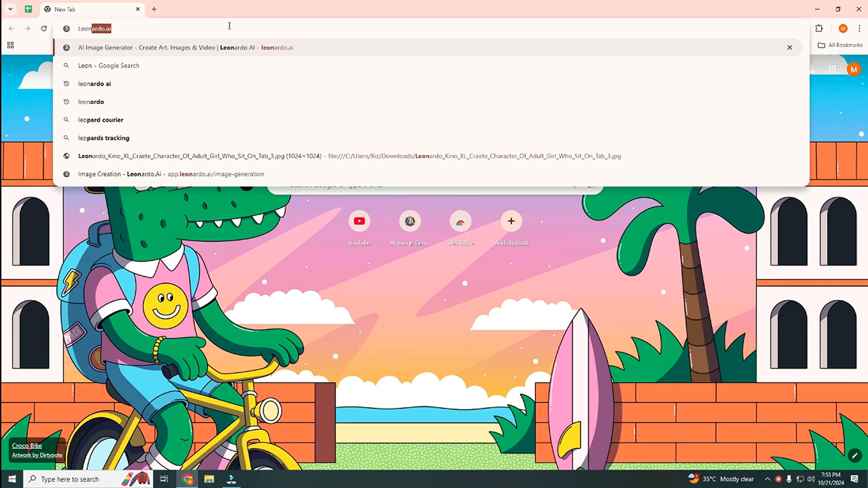The image size is (868, 488).
Task: Select 'Leon - Google Search' suggestion
Action: [108, 66]
